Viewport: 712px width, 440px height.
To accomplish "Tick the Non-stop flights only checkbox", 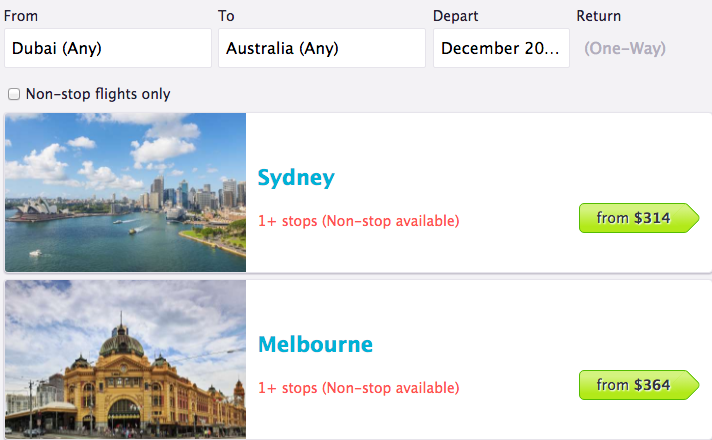I will coord(14,94).
